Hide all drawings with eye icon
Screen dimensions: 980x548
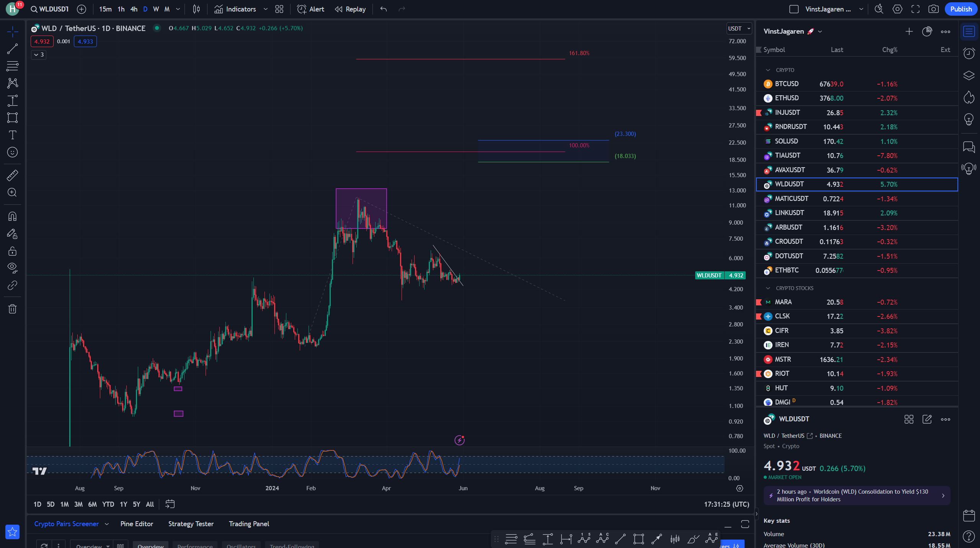click(x=12, y=267)
